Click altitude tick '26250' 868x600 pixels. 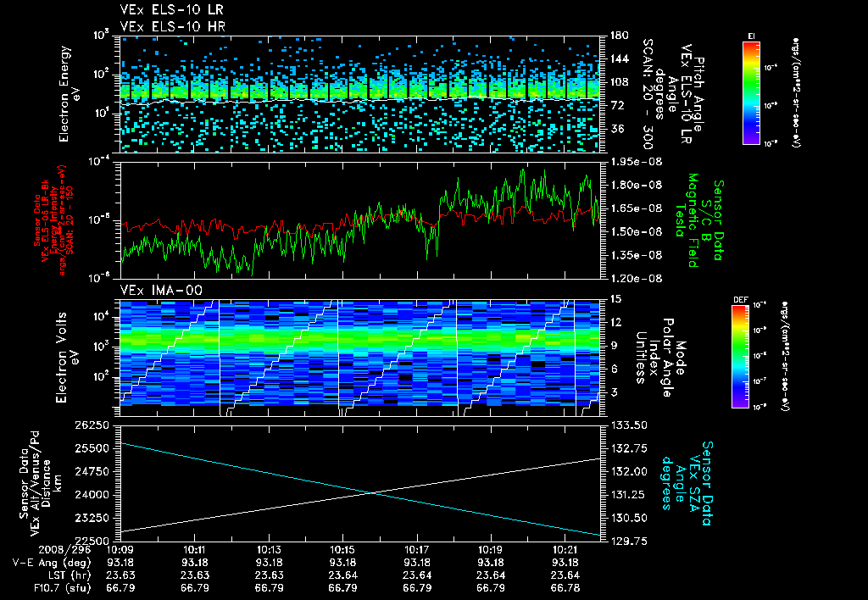tap(92, 425)
